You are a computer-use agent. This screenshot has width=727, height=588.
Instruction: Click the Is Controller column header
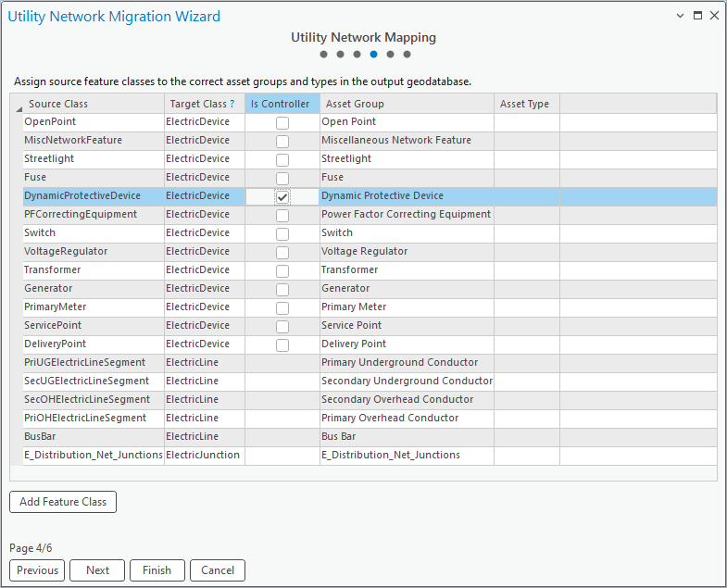(282, 104)
